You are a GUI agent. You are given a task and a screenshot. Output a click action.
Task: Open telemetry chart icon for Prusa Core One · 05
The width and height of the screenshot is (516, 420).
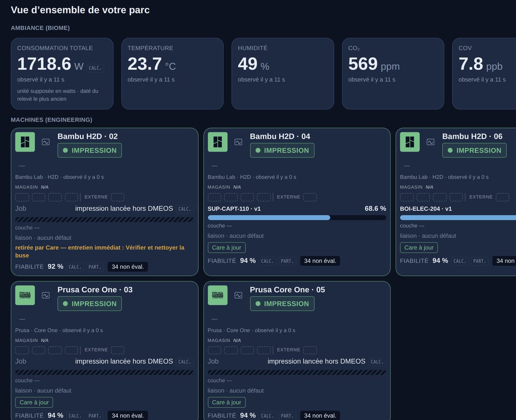[x=239, y=295]
